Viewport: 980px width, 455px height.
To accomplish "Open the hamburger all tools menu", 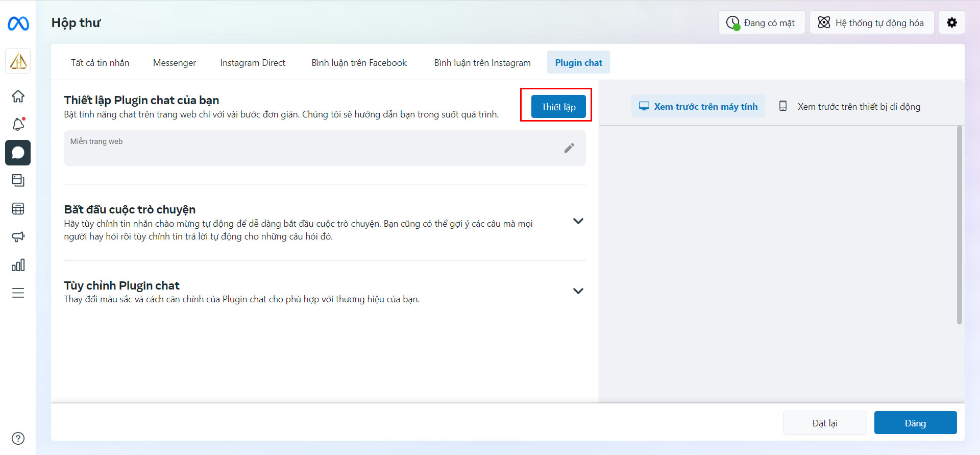I will point(18,293).
